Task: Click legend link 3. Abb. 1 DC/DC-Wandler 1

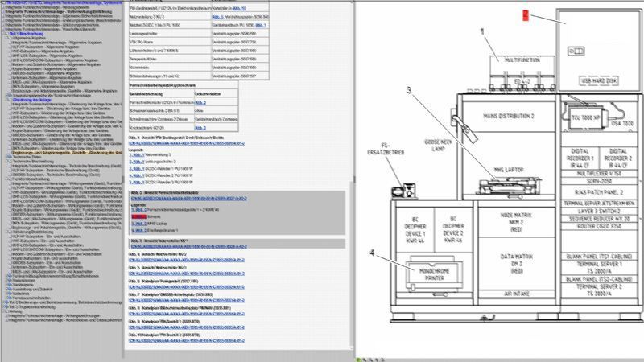Action: [136, 169]
